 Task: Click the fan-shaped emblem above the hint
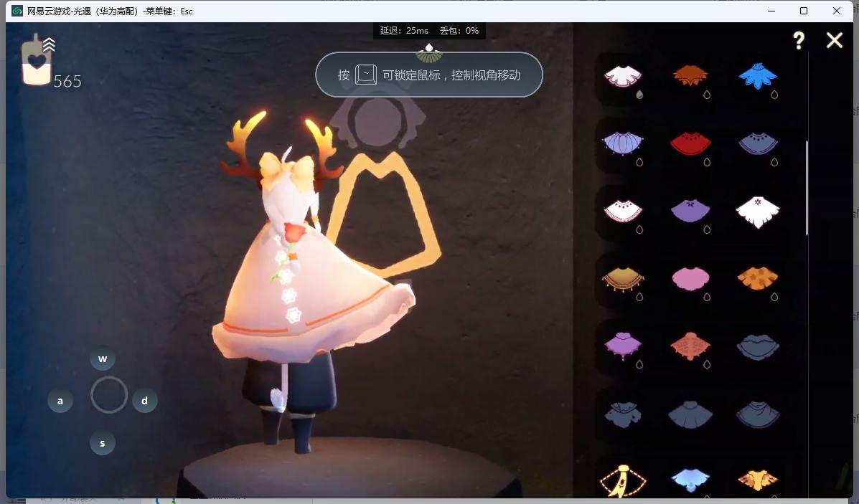[429, 53]
